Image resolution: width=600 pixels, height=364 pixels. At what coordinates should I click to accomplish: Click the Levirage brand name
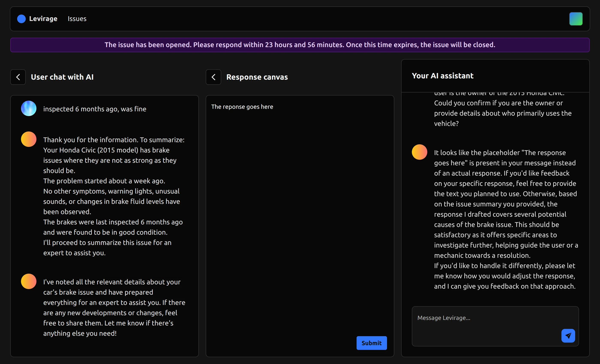point(43,19)
